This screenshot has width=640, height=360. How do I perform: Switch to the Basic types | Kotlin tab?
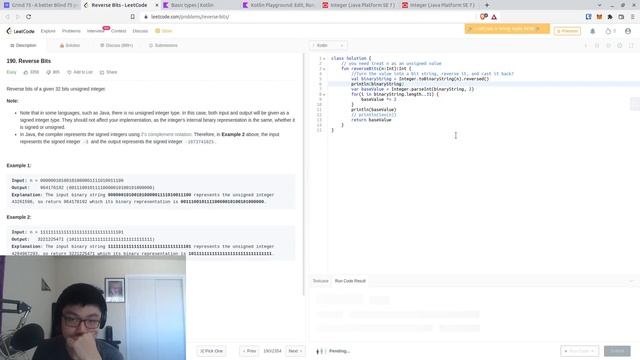pos(201,5)
